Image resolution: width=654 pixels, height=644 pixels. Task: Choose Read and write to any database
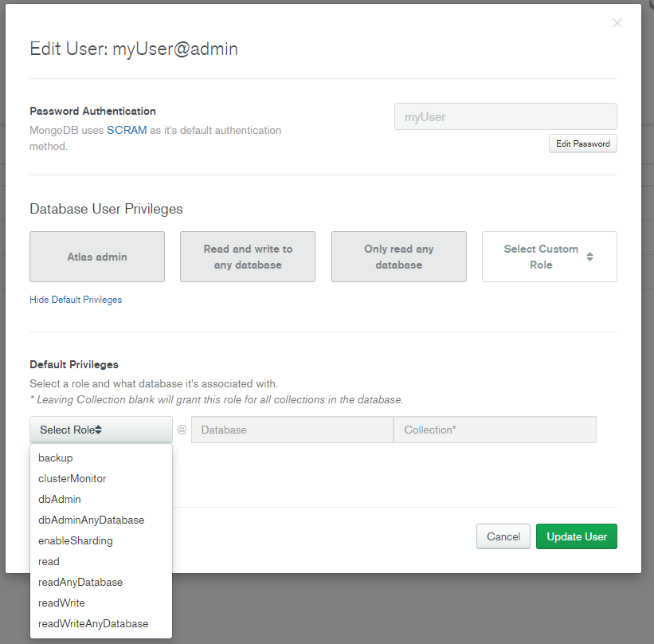[248, 257]
